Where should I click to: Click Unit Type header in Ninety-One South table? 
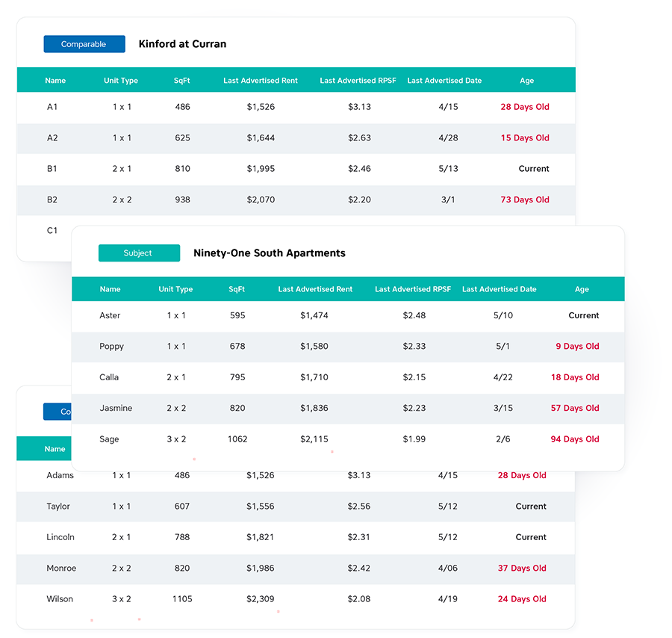click(x=175, y=289)
